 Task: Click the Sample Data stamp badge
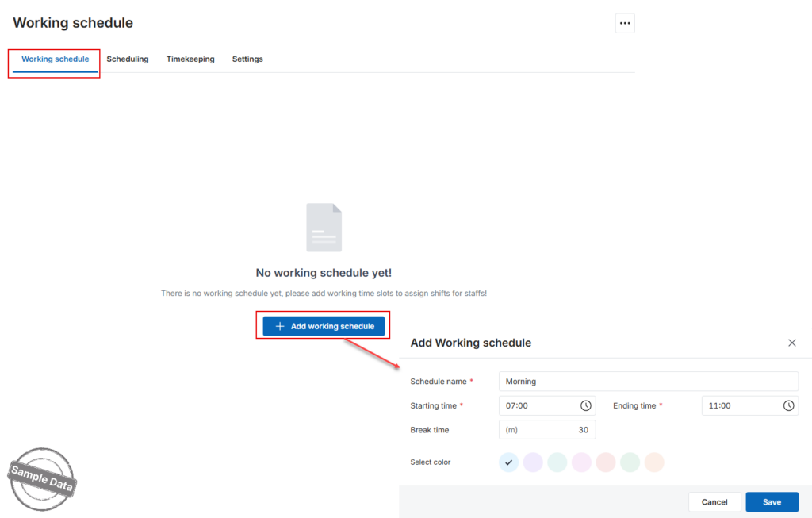(x=42, y=479)
